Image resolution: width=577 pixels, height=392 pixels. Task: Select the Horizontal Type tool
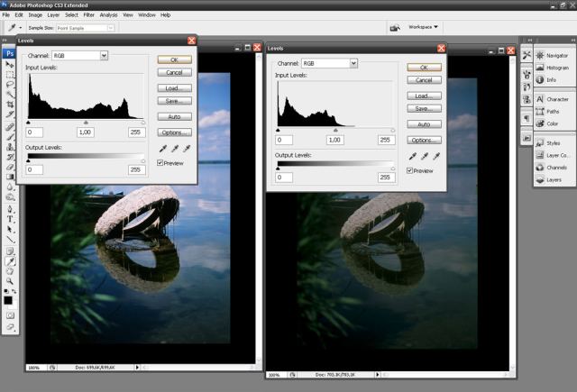point(10,219)
